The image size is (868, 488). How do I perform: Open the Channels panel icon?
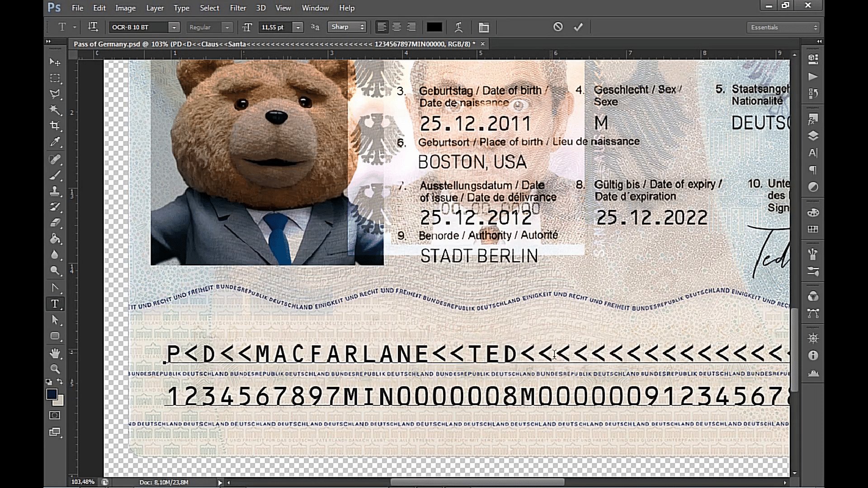(x=813, y=296)
